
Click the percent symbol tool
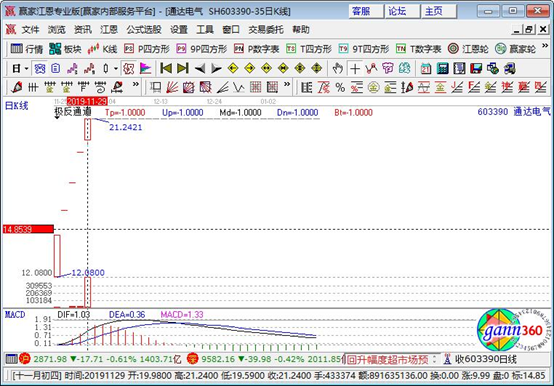(340, 87)
